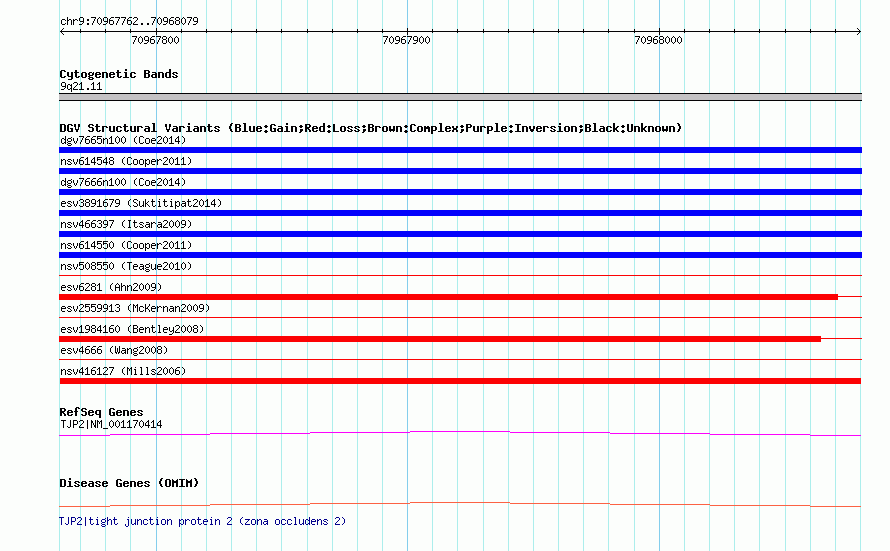Open the nsv416127 (Mills2006) variant label
The width and height of the screenshot is (890, 551).
123,371
